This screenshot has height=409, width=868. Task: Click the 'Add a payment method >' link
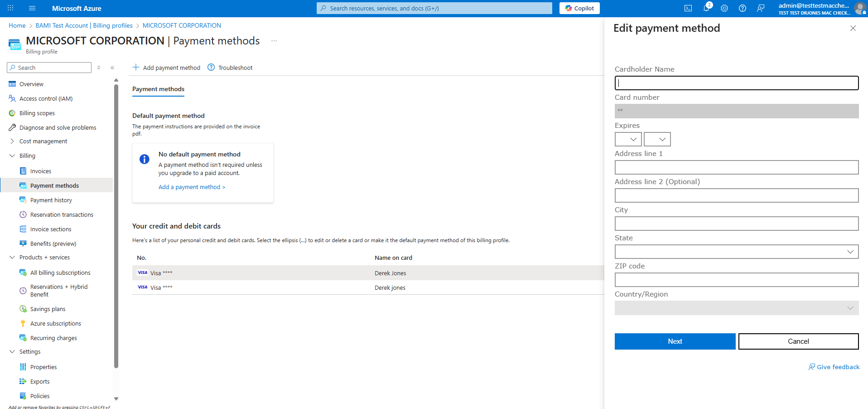tap(192, 187)
